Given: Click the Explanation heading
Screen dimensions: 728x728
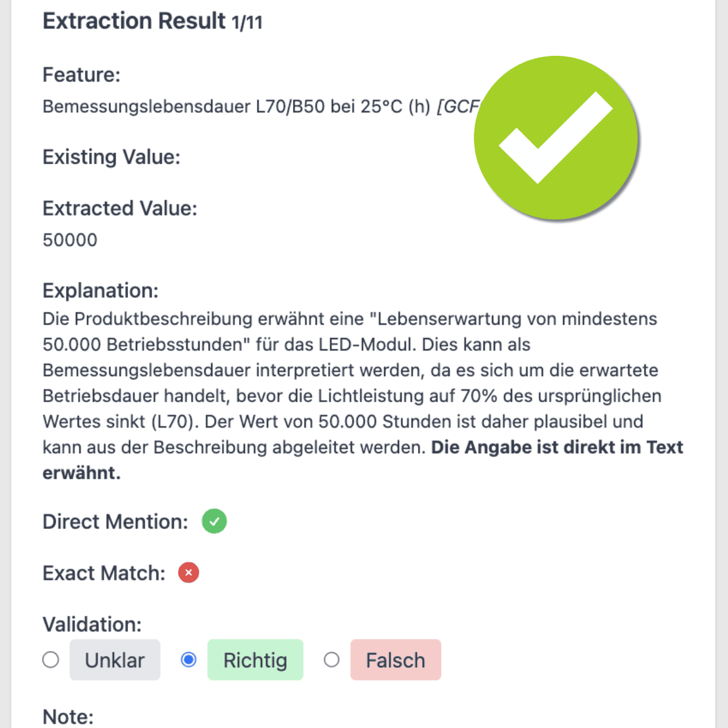Looking at the screenshot, I should point(100,291).
